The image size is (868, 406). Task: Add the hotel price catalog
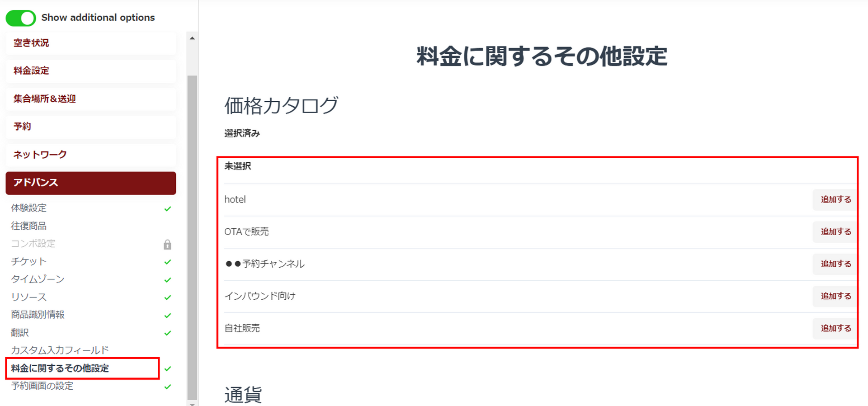tap(835, 199)
